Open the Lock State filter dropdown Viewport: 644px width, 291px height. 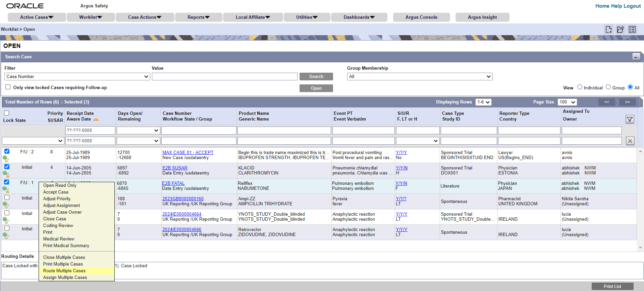click(x=33, y=141)
